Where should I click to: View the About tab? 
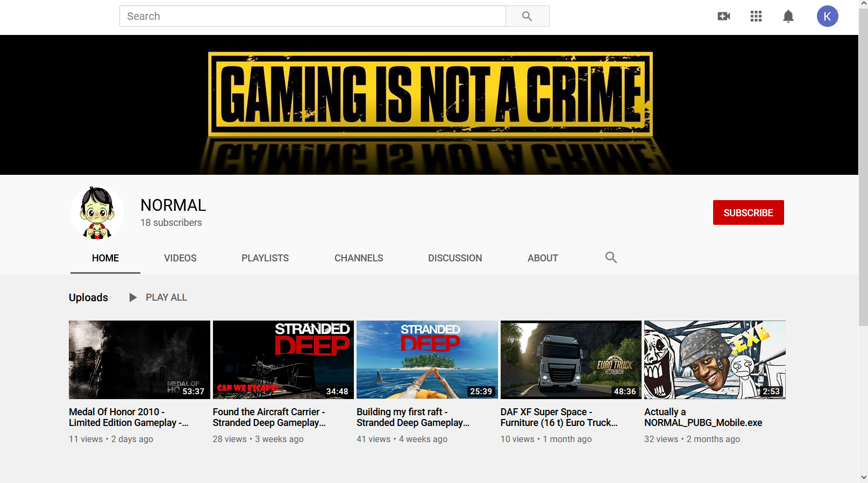click(543, 258)
